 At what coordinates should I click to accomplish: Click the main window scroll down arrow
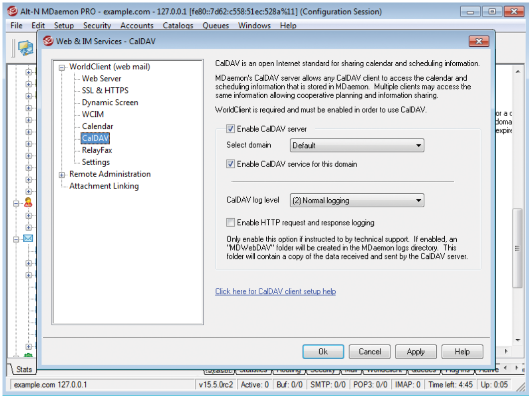[x=518, y=340]
